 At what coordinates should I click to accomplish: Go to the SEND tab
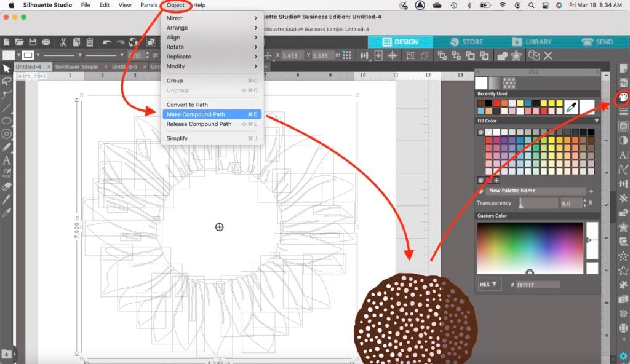(597, 42)
